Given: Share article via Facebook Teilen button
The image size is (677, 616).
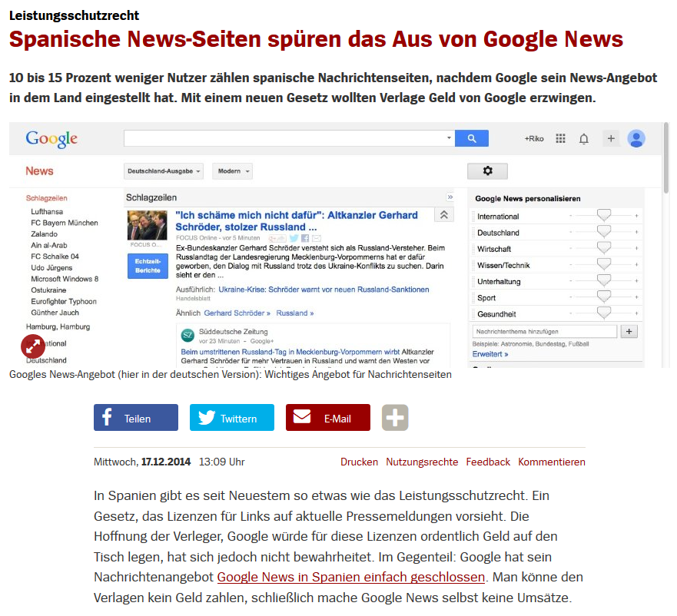Looking at the screenshot, I should 135,417.
